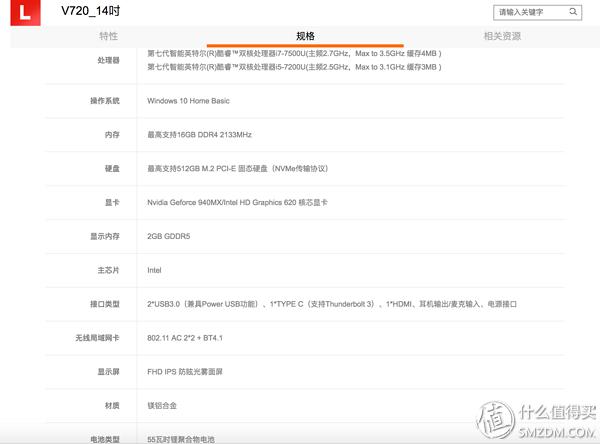Click the 硬盘 row label
This screenshot has width=600, height=444.
click(x=112, y=168)
